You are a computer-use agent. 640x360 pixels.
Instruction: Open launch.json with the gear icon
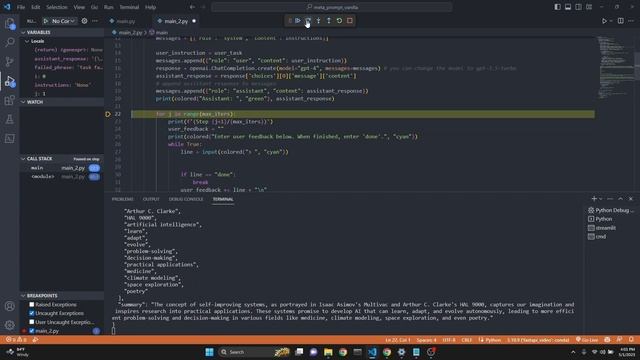[x=84, y=21]
